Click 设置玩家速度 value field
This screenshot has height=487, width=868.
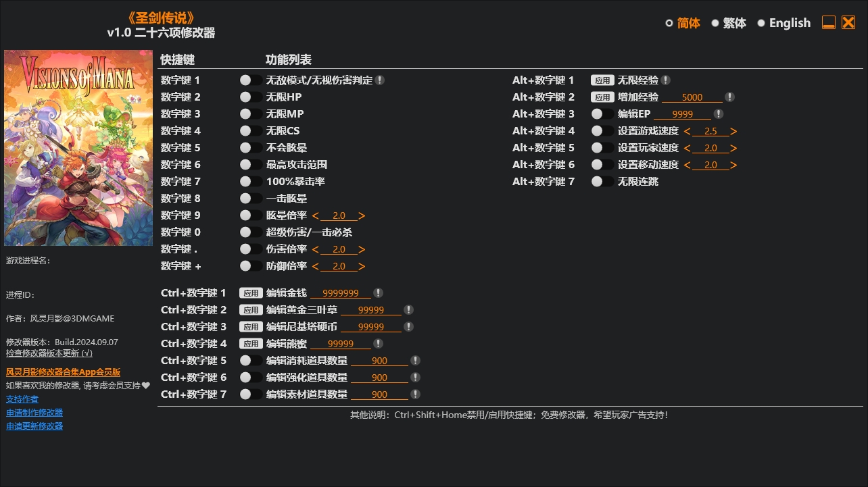(x=710, y=148)
